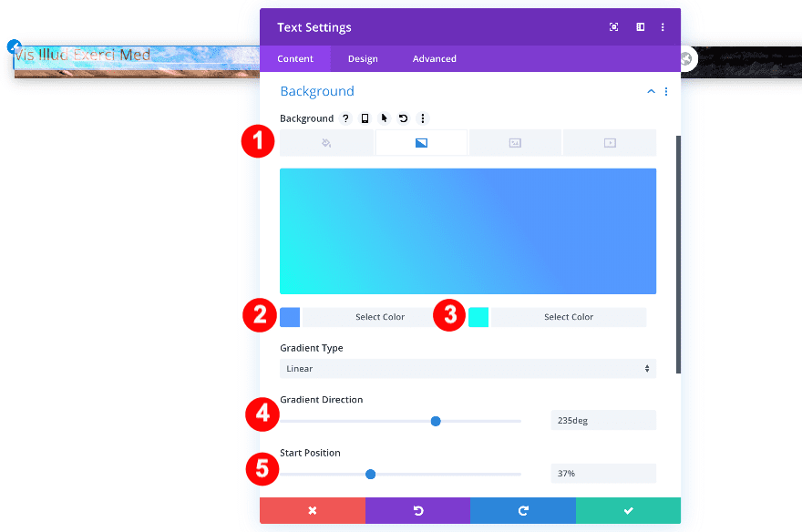Open the Text Settings more options menu
The width and height of the screenshot is (802, 532).
[x=663, y=27]
